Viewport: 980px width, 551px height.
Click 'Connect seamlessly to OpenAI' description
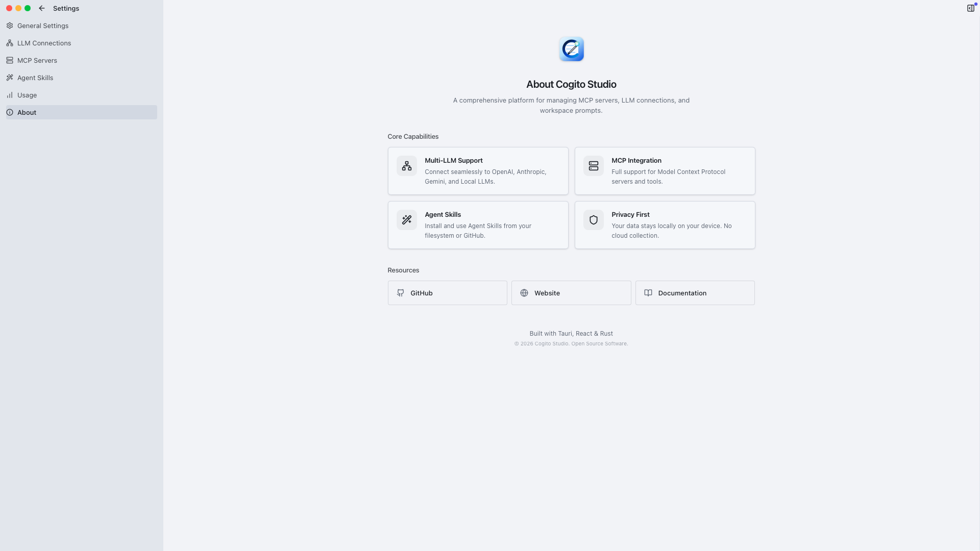point(485,177)
